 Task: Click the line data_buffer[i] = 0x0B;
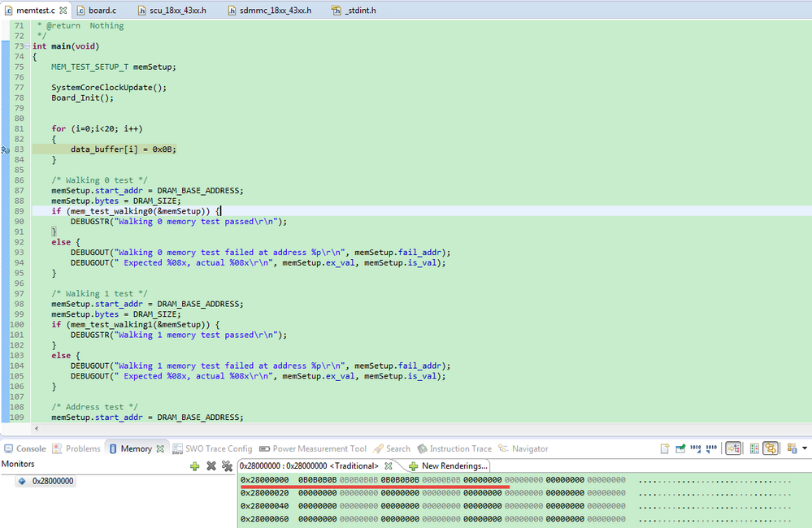click(x=124, y=149)
